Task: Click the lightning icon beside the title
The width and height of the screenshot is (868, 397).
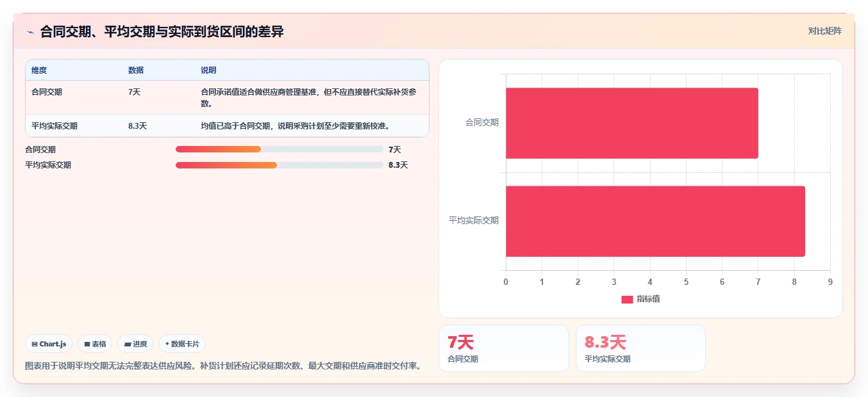Action: pos(30,32)
